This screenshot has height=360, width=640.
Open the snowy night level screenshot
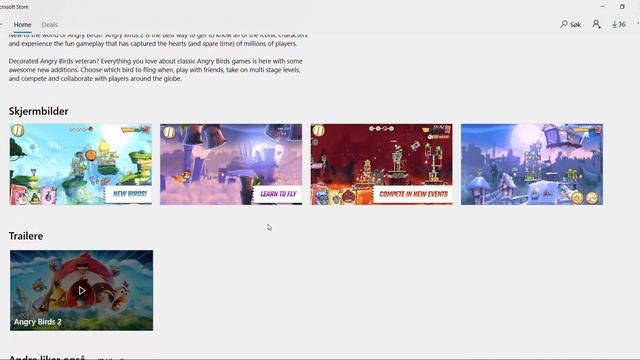click(x=532, y=164)
